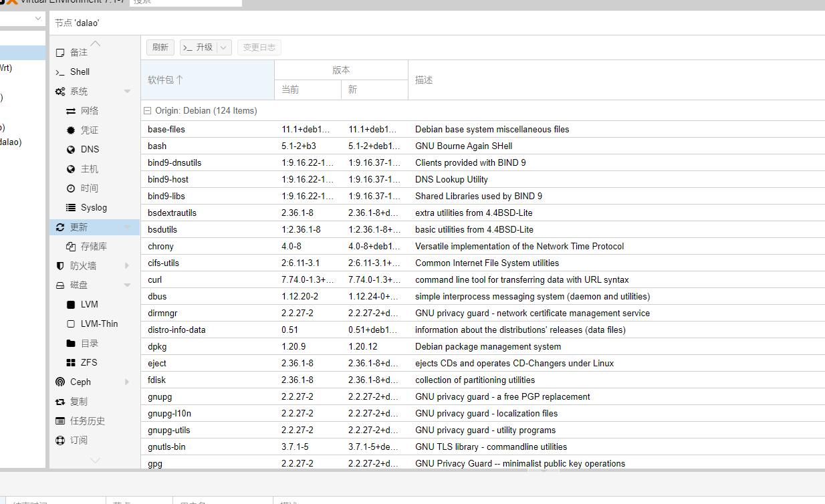
Task: Open the 防火墙 shield icon
Action: click(60, 265)
